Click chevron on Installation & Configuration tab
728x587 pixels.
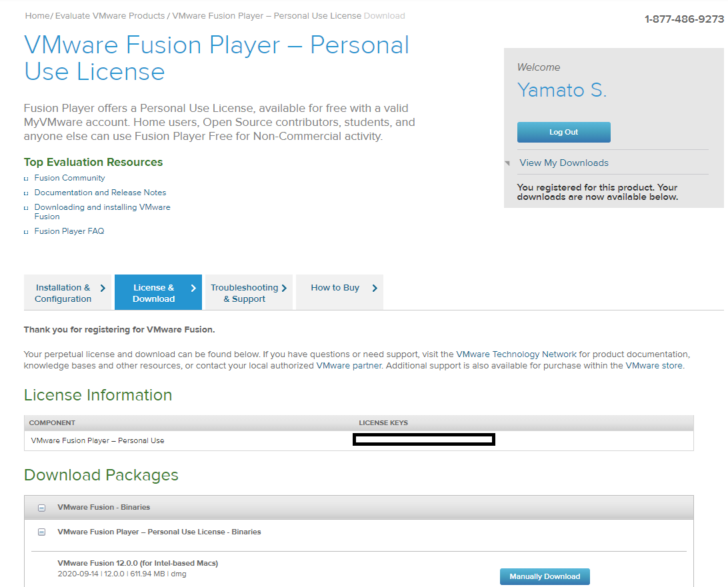(x=103, y=288)
